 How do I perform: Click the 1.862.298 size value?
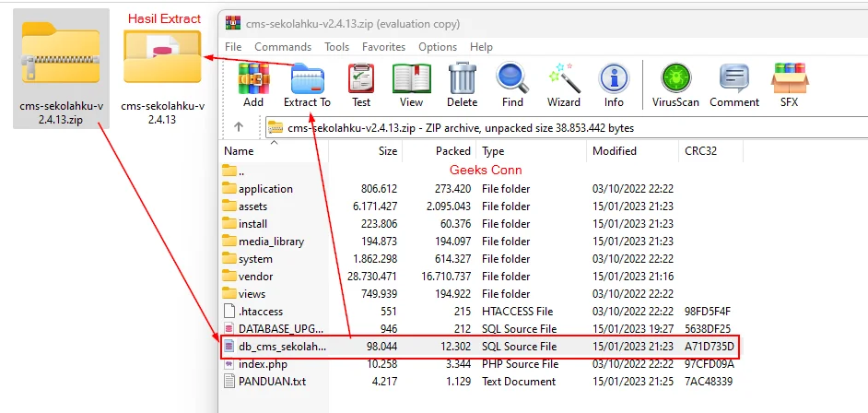coord(376,259)
